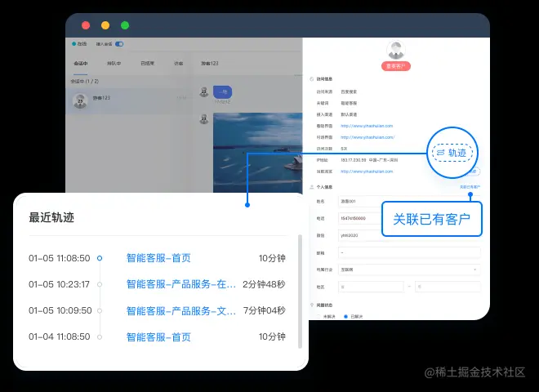The image size is (539, 392).
Task: Click the 最近轨迹 panel scrollbar
Action: 300,292
